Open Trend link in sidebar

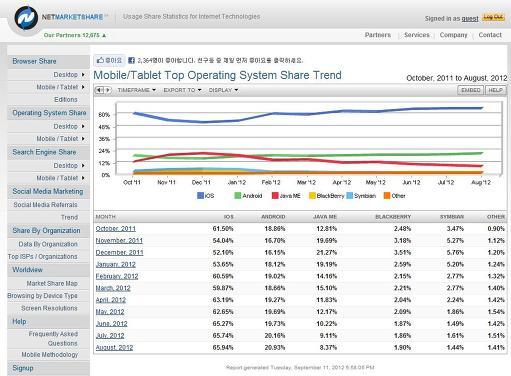[69, 217]
